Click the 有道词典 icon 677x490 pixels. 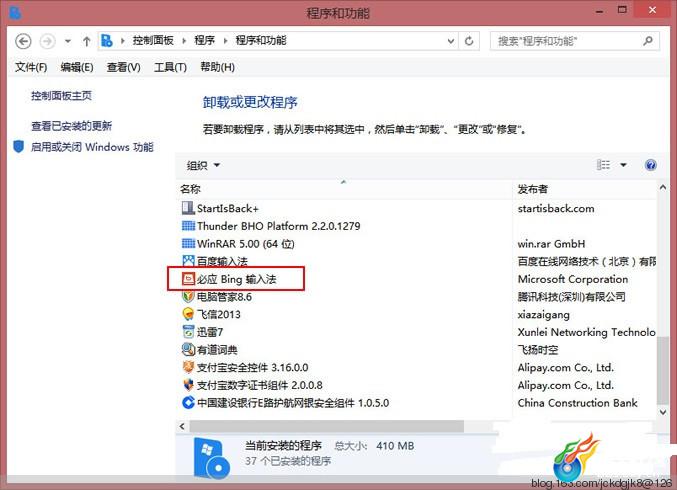point(188,349)
